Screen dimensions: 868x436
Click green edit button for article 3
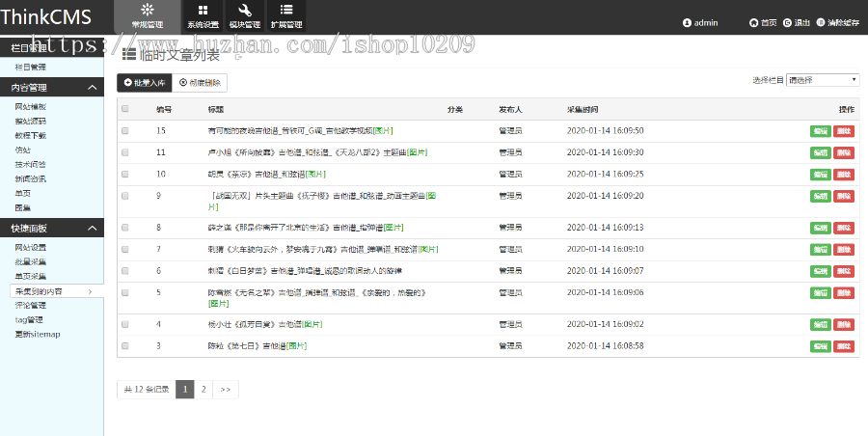coord(821,346)
